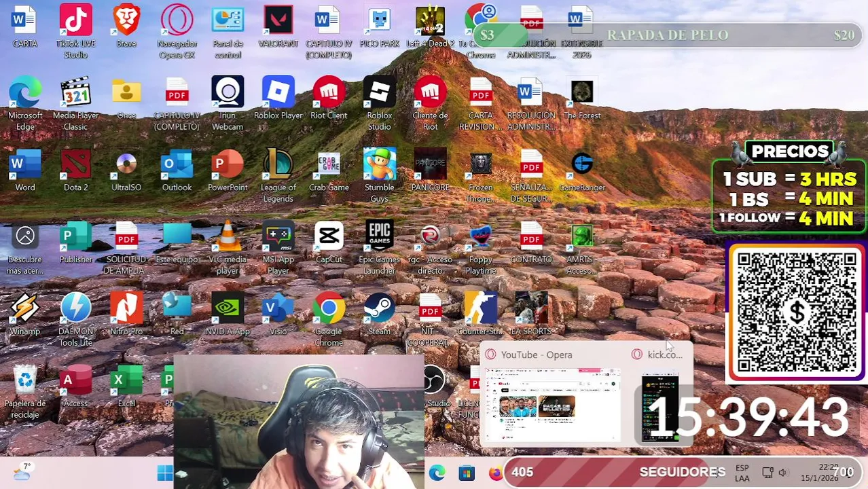Launch VLC media player
Viewport: 868px width, 489px height.
pyautogui.click(x=228, y=247)
